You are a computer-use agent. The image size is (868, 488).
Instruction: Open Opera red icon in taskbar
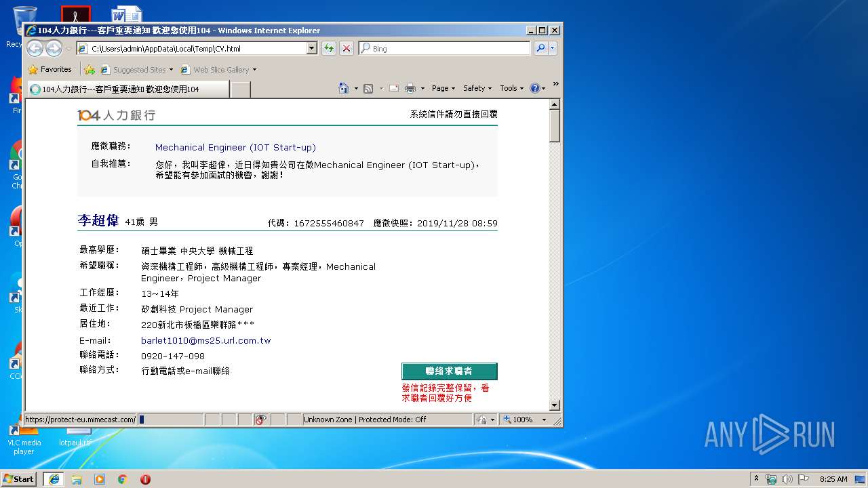click(x=145, y=479)
